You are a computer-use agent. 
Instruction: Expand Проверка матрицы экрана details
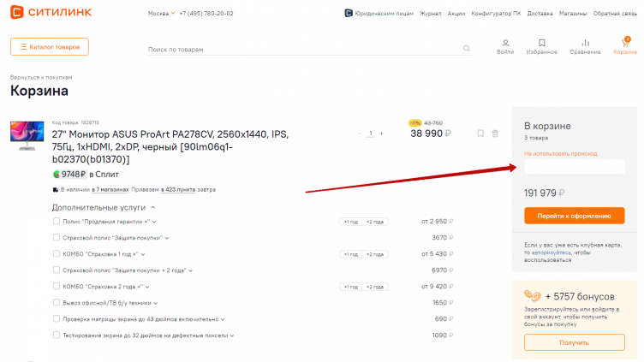coord(223,319)
